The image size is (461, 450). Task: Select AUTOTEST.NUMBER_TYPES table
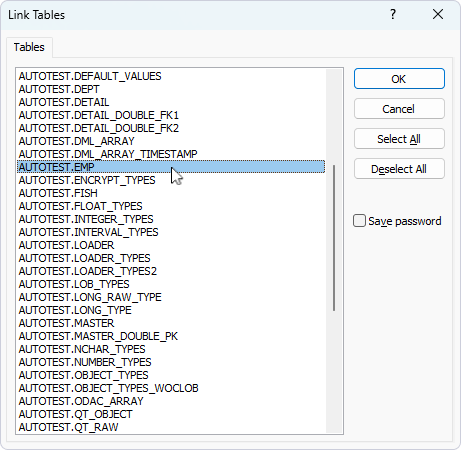[171, 362]
